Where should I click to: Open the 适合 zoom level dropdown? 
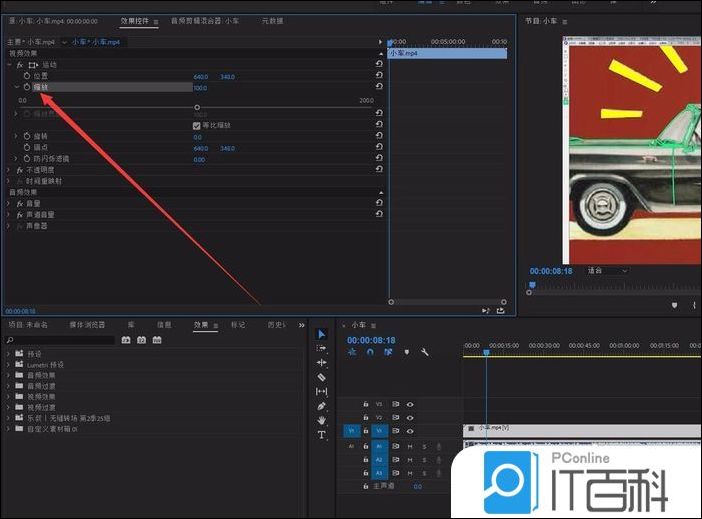click(607, 271)
